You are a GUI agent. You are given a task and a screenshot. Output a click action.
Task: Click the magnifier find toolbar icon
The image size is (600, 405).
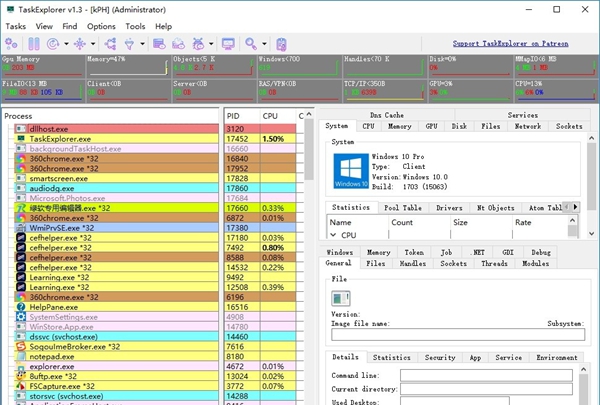click(x=251, y=44)
